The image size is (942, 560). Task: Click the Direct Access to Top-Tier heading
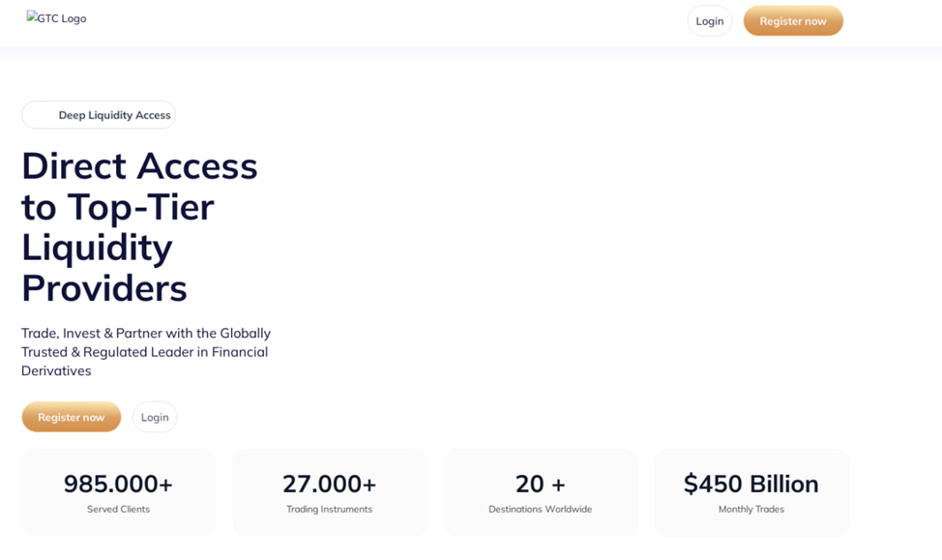click(139, 226)
